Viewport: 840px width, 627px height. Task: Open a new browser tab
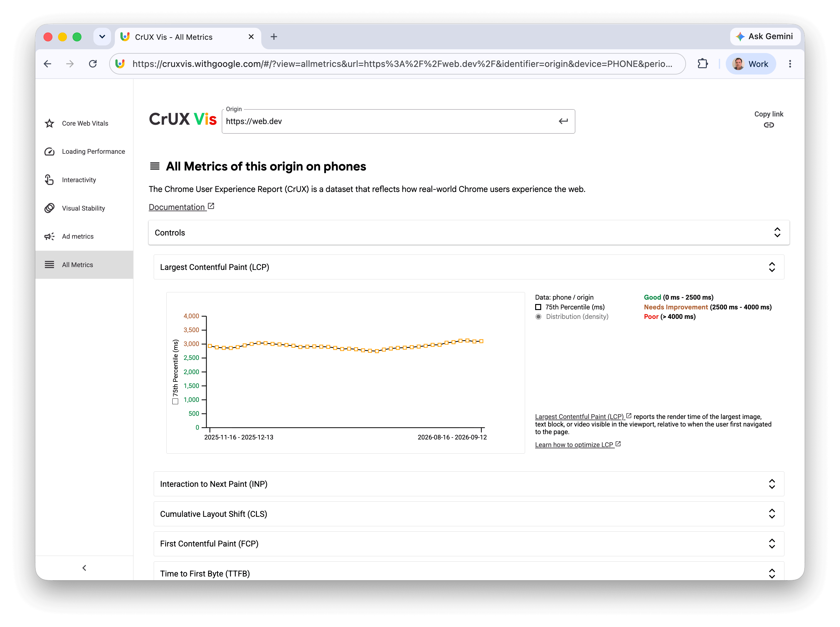pos(274,37)
